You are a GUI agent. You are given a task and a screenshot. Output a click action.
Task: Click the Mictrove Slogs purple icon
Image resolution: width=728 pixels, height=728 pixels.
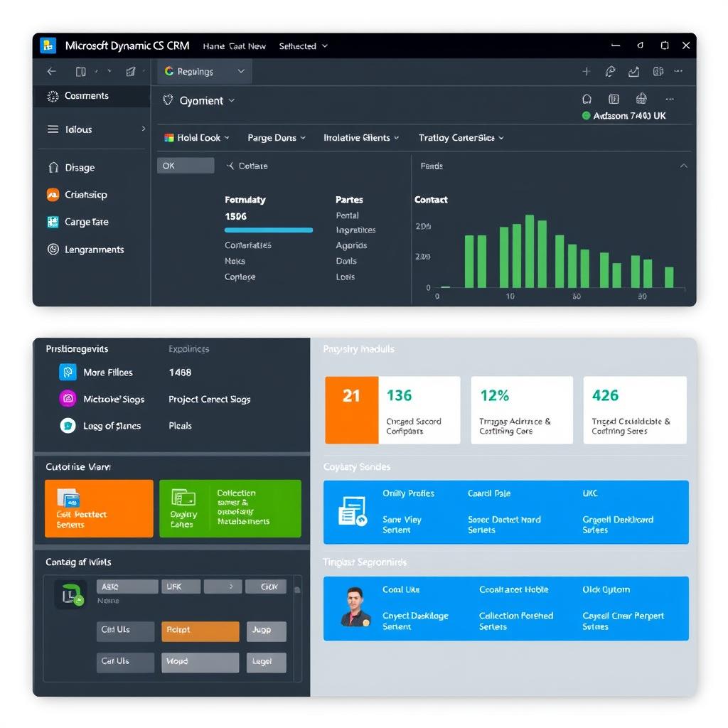68,399
